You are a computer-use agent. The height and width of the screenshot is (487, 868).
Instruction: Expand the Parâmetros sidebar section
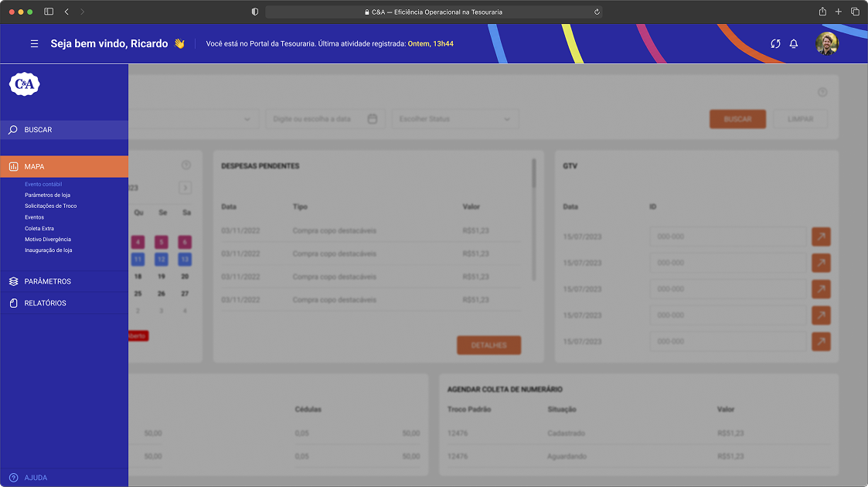pos(64,281)
